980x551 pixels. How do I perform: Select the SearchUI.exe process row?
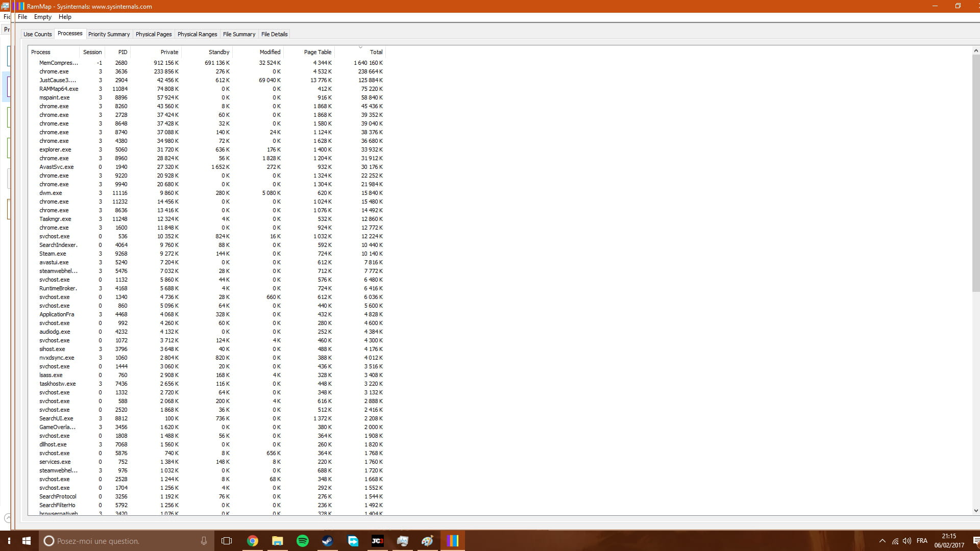coord(207,418)
